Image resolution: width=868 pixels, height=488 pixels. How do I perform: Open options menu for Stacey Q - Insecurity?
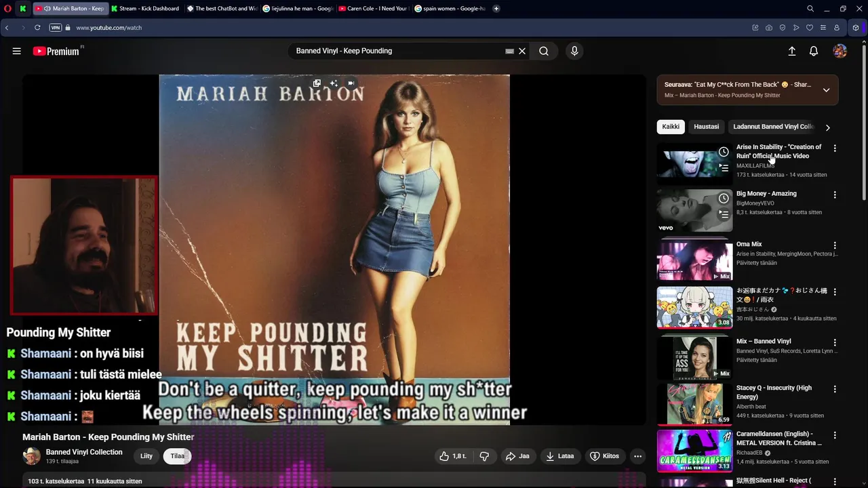(x=835, y=389)
